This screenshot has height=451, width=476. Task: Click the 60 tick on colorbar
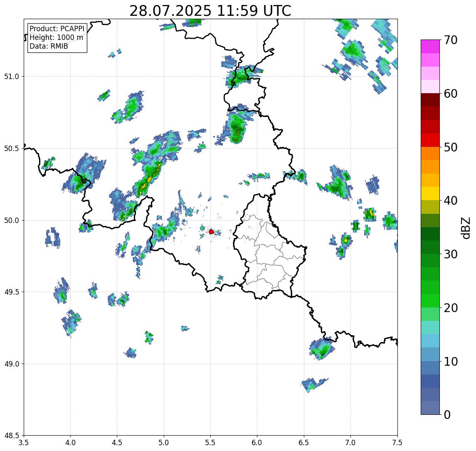point(450,94)
